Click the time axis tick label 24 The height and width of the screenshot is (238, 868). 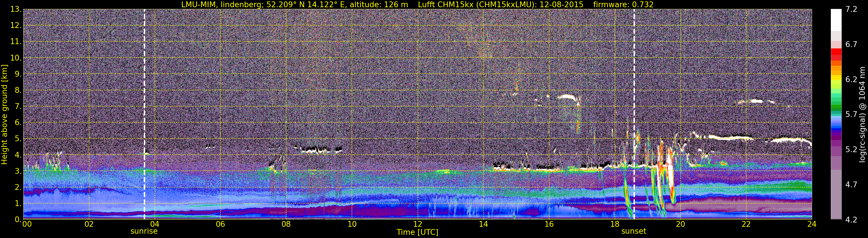(x=812, y=224)
